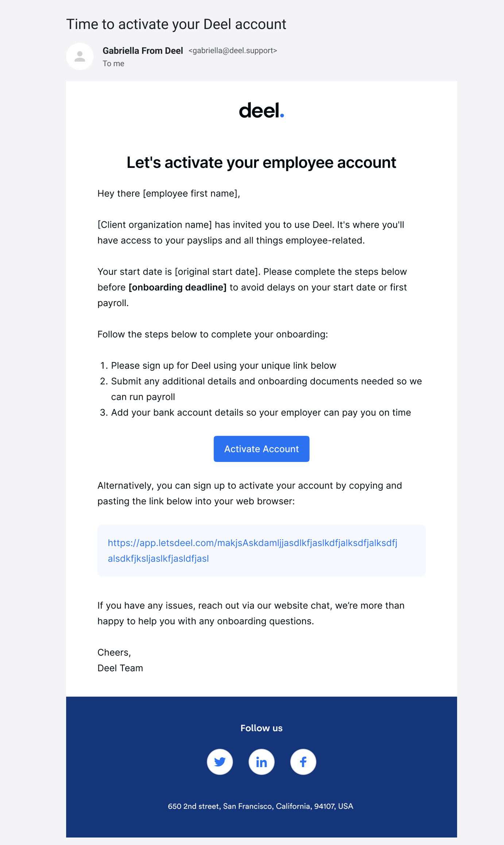Image resolution: width=504 pixels, height=845 pixels.
Task: Click the email subject line
Action: point(176,24)
